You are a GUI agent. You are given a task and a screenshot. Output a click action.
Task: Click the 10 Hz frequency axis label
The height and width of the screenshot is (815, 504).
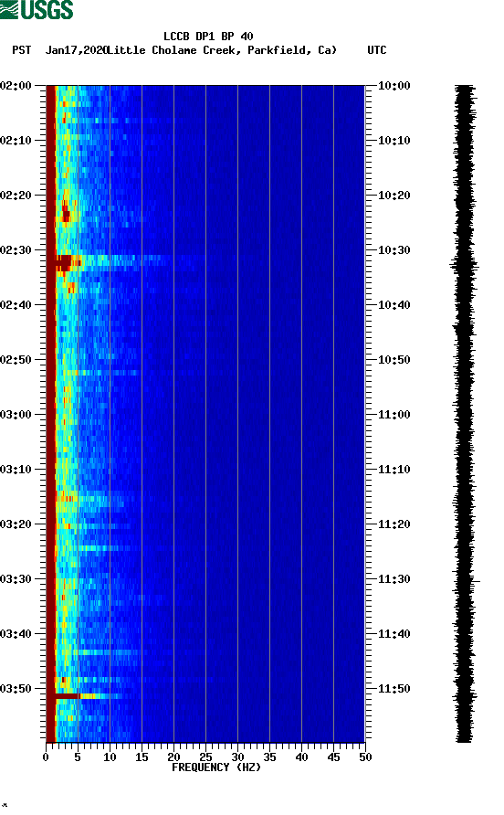click(110, 757)
